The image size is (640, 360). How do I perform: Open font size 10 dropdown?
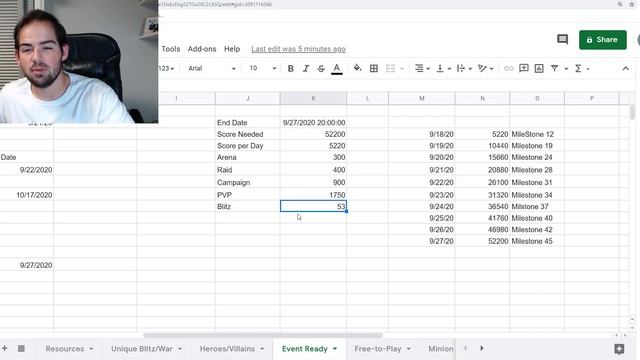point(262,69)
